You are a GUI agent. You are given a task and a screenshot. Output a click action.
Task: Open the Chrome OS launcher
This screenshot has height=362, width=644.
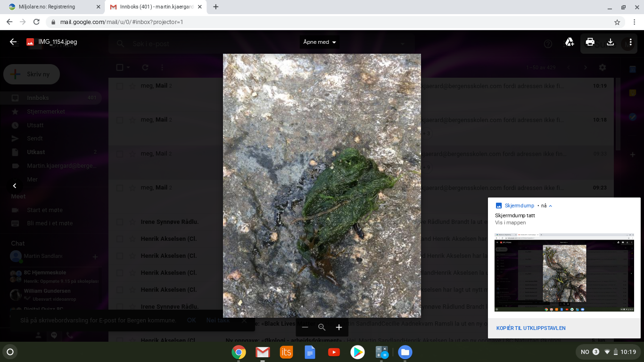click(x=10, y=352)
